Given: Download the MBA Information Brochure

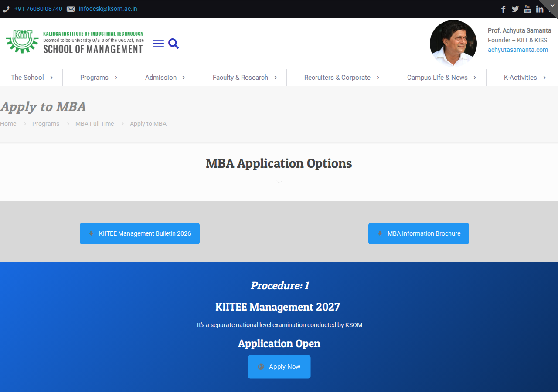Looking at the screenshot, I should [418, 233].
